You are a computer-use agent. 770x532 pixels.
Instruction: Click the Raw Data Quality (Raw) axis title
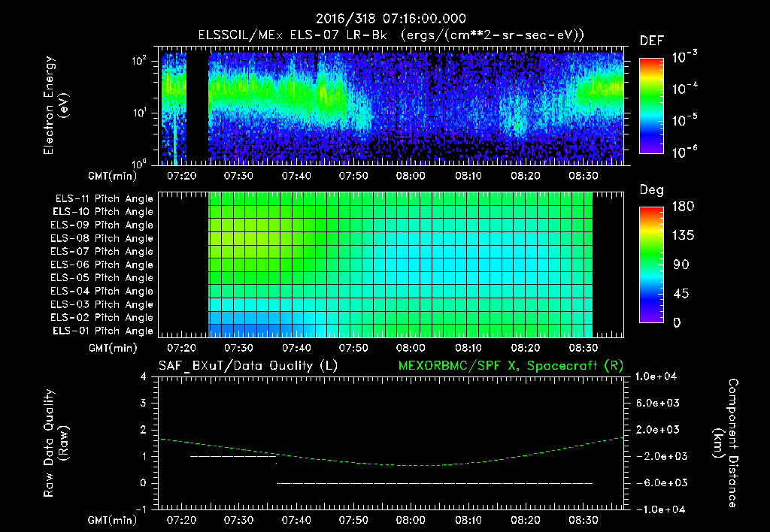[x=56, y=443]
